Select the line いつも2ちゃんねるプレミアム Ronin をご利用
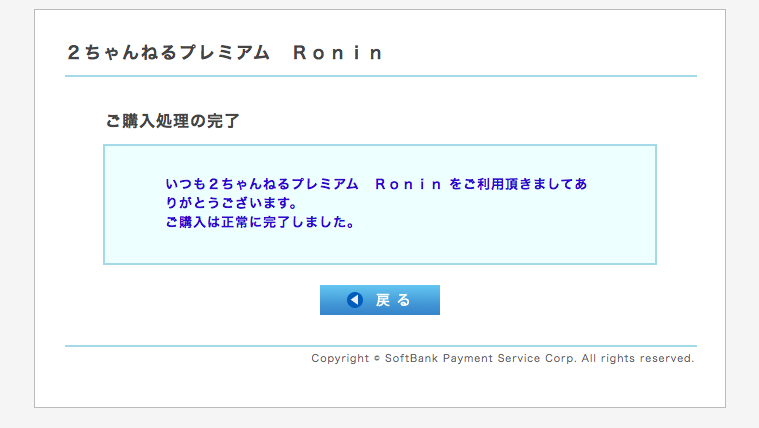 tap(376, 184)
